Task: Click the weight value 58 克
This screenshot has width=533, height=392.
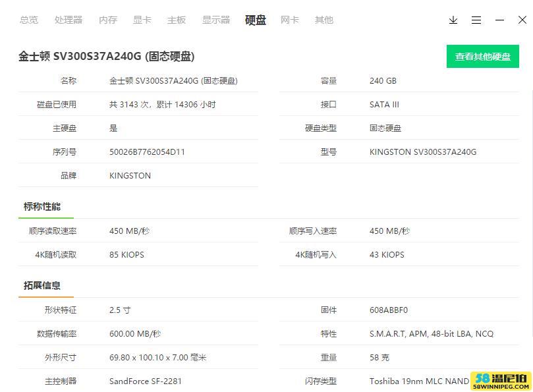Action: (x=379, y=358)
